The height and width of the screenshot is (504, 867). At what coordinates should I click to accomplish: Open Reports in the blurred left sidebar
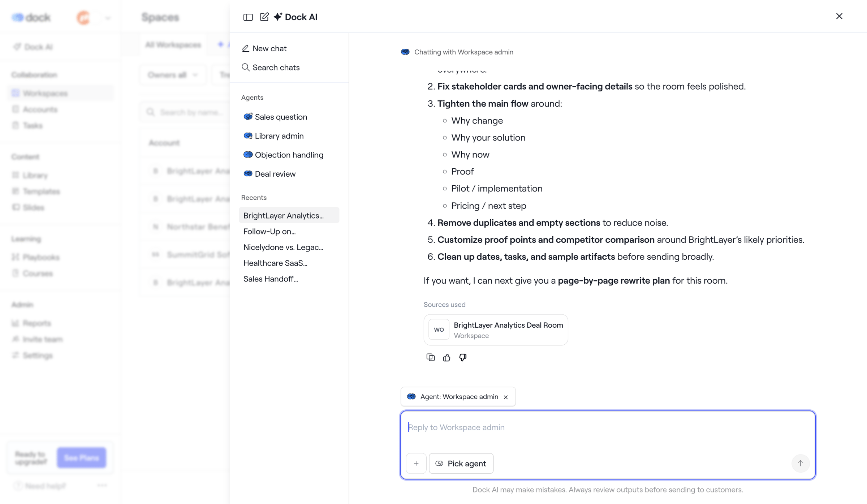click(x=36, y=323)
